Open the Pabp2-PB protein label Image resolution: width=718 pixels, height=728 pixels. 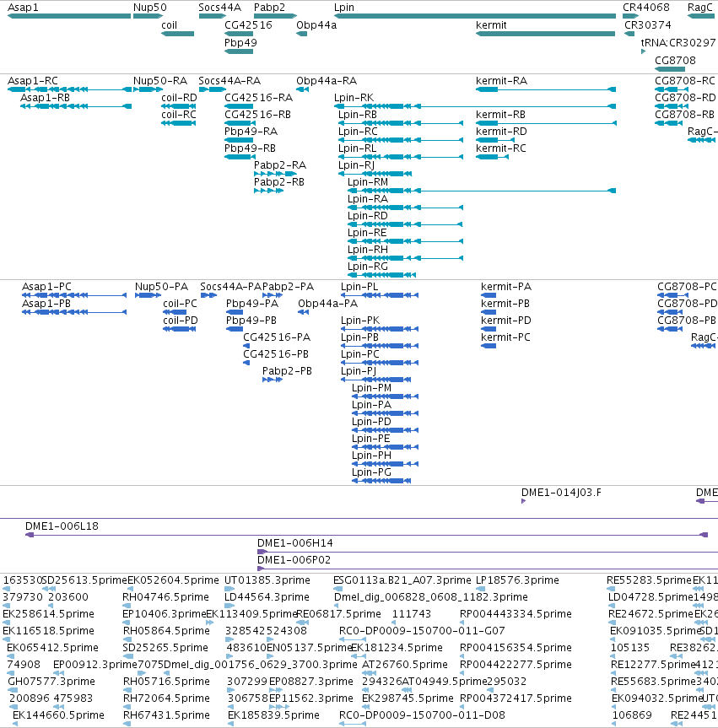click(x=287, y=371)
